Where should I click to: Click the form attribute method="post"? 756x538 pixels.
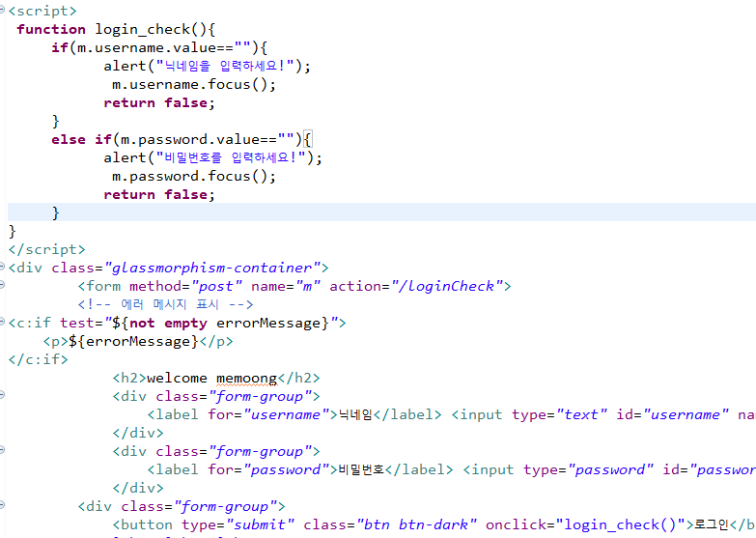(185, 286)
